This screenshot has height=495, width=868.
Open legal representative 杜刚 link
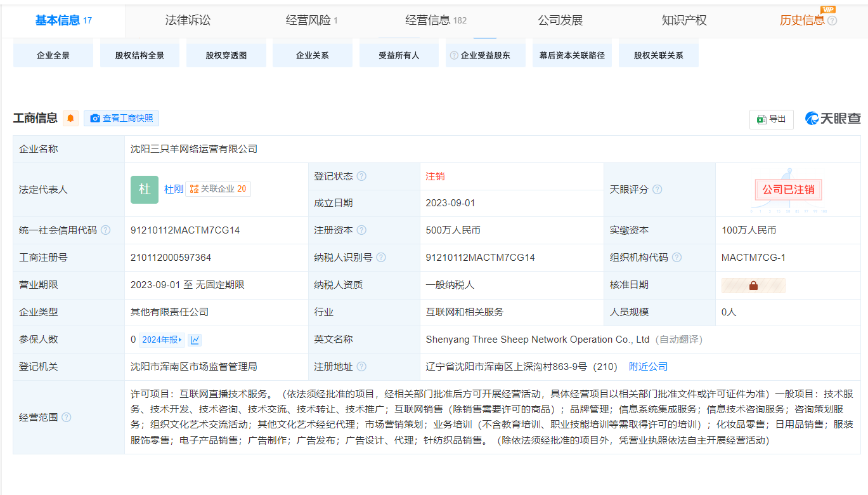pos(174,189)
